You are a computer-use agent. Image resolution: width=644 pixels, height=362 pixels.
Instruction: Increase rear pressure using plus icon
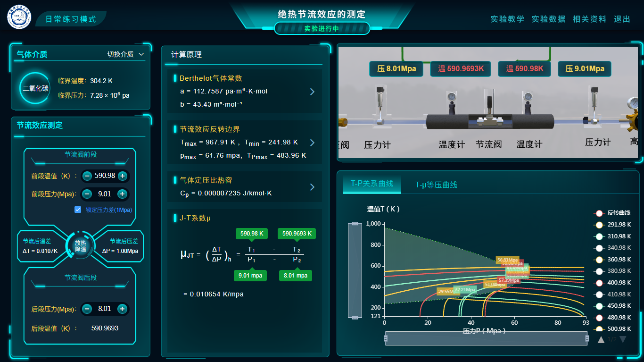tap(123, 309)
